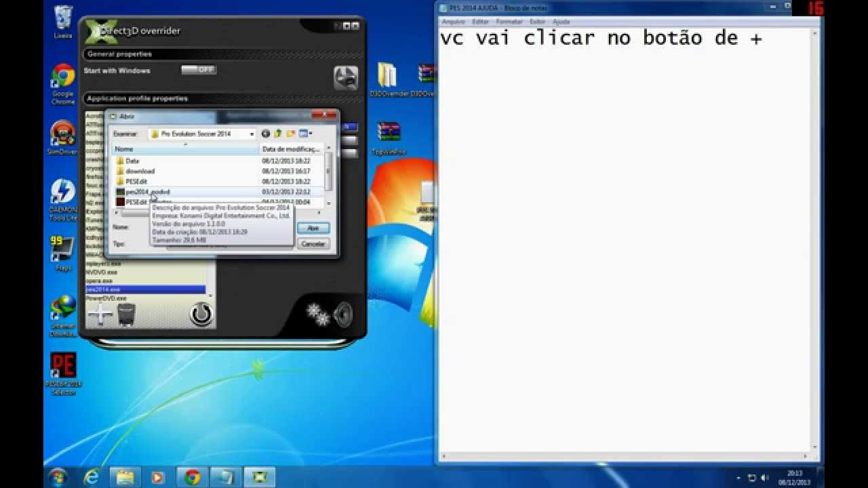868x488 pixels.
Task: Open the Ajuda menu in Notepad
Action: [x=561, y=22]
